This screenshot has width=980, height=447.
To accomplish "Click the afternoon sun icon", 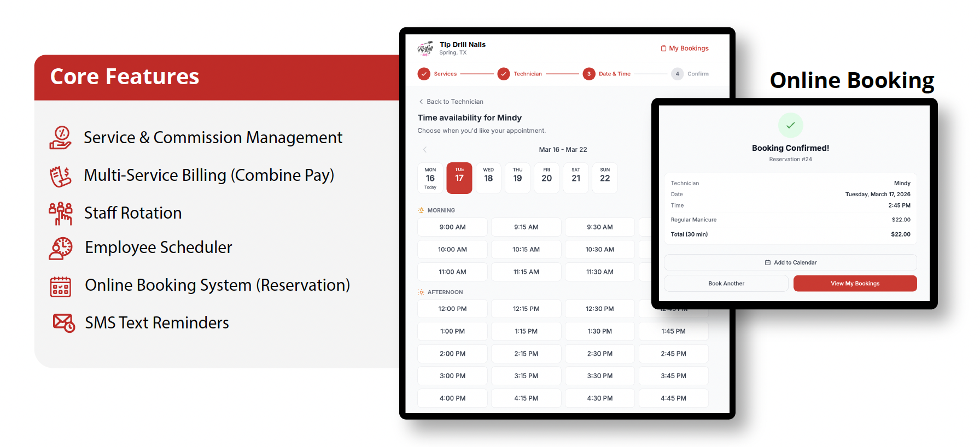I will pos(421,292).
